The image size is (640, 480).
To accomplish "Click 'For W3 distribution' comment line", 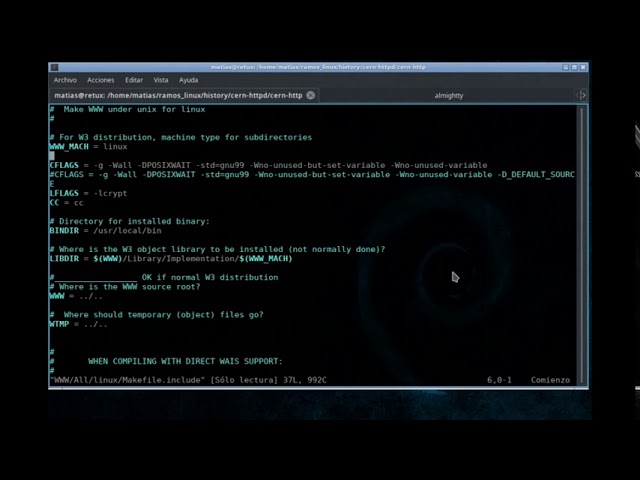I will (180, 137).
